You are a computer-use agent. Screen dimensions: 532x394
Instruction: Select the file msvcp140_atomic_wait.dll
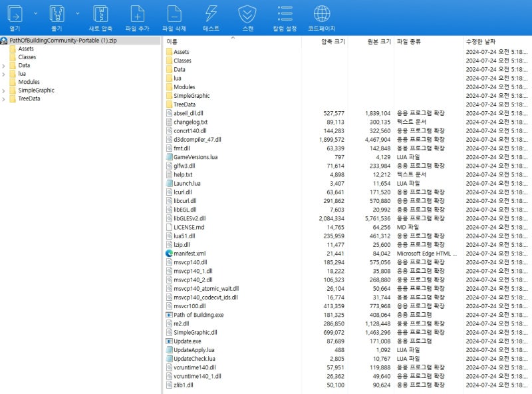[x=206, y=289]
